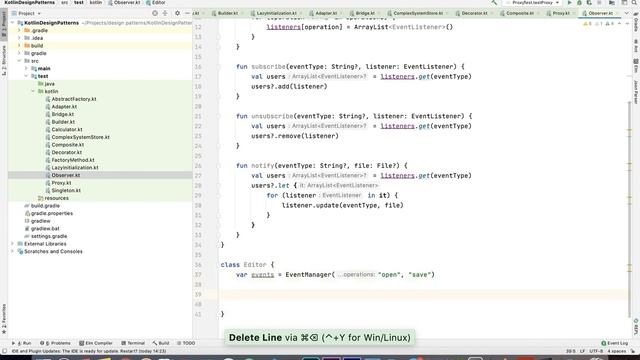
Task: Click the LF line separator in status bar
Action: pyautogui.click(x=582, y=351)
